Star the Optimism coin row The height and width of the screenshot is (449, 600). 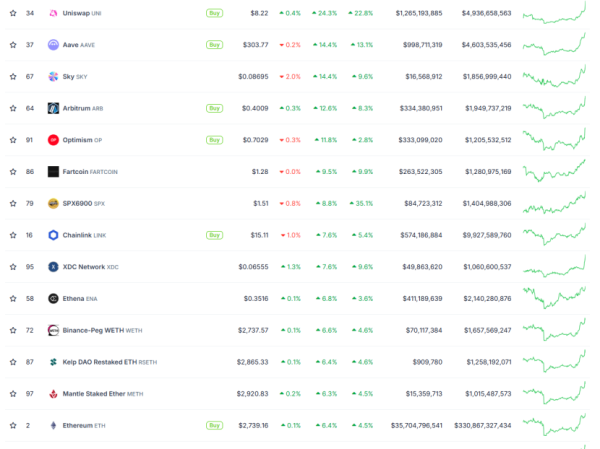point(13,140)
